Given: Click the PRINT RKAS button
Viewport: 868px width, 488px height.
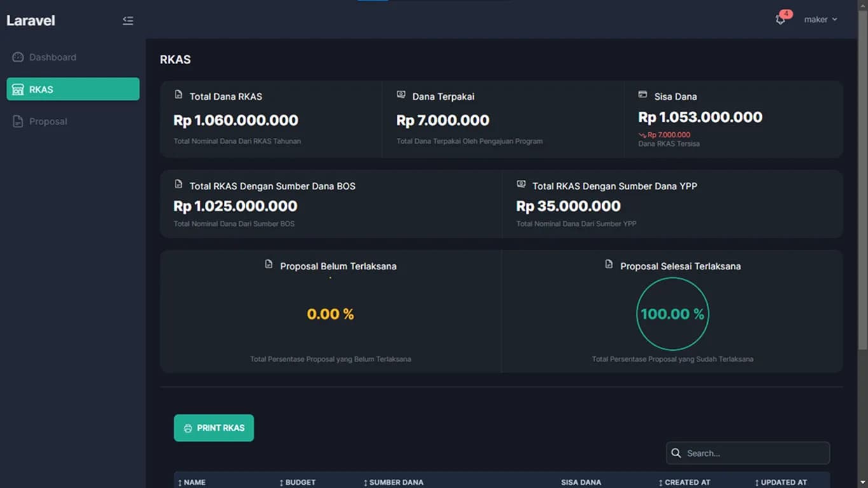Looking at the screenshot, I should (x=214, y=428).
